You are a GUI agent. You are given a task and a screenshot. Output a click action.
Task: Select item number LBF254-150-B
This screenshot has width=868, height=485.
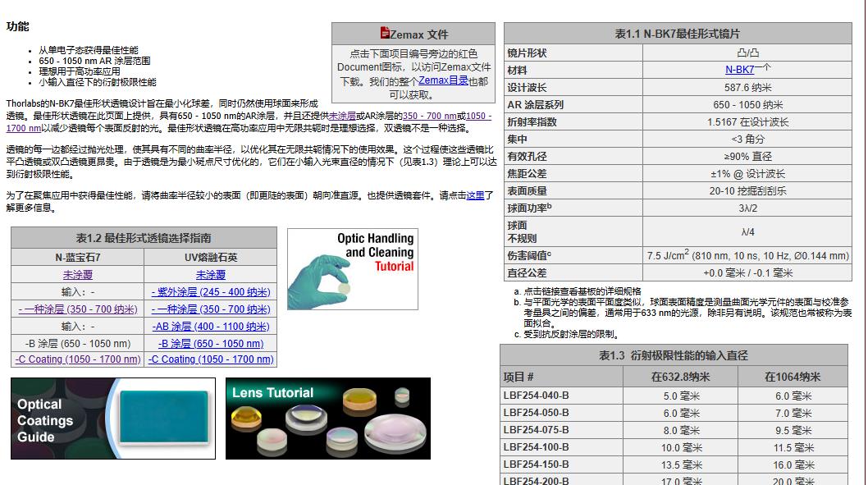pyautogui.click(x=536, y=464)
